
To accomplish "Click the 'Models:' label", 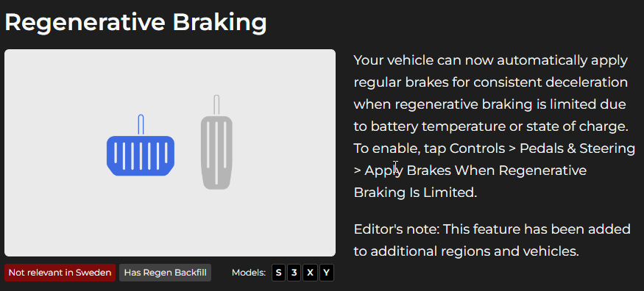I will click(249, 273).
